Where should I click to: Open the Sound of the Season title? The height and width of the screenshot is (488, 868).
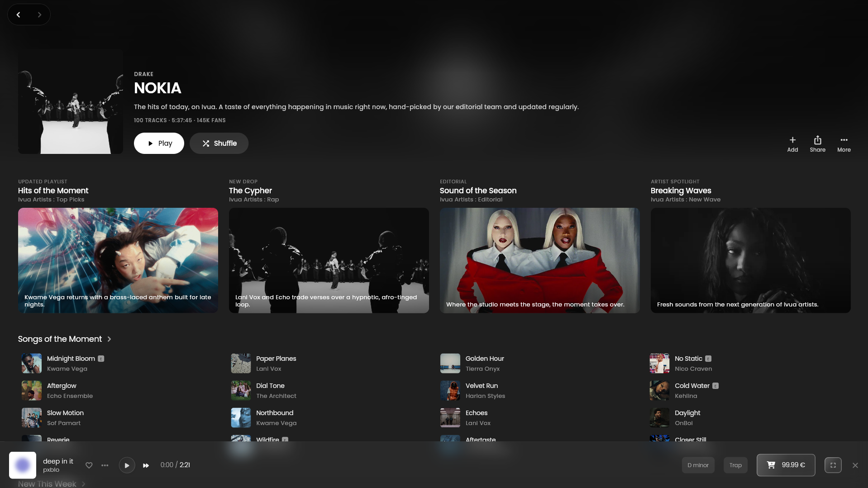[x=478, y=191]
